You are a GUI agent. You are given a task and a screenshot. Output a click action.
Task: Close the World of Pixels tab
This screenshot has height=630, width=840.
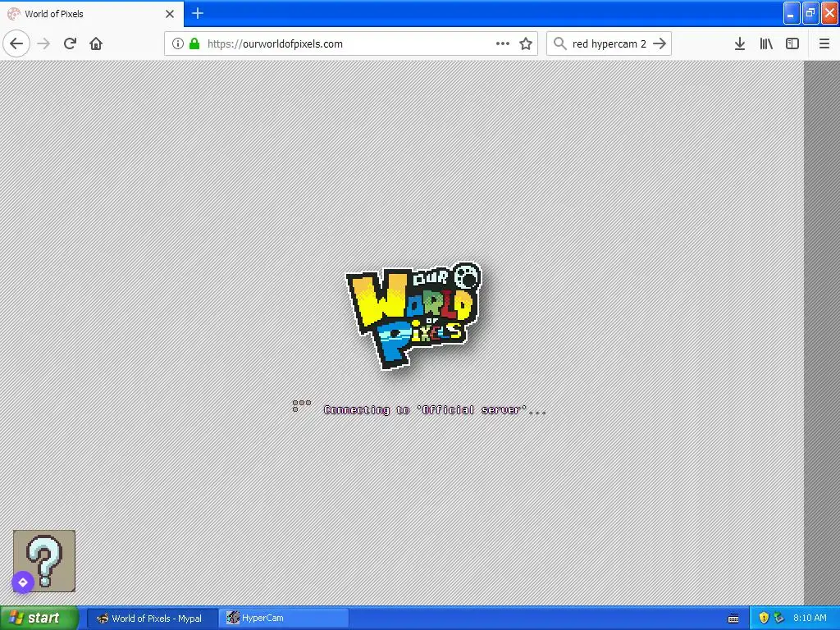[x=170, y=14]
